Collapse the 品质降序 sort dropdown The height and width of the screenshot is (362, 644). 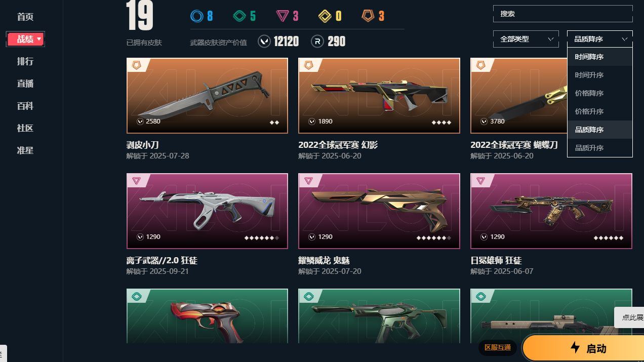pos(600,39)
